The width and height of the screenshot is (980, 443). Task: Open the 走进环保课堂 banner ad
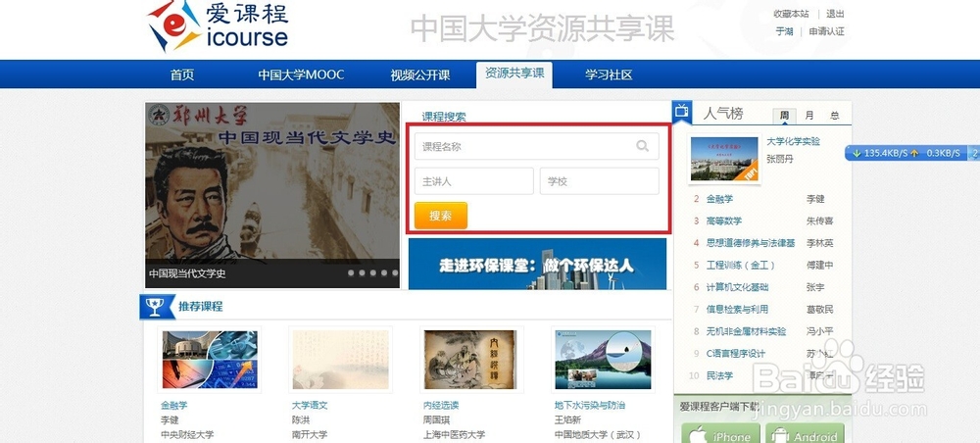point(537,264)
